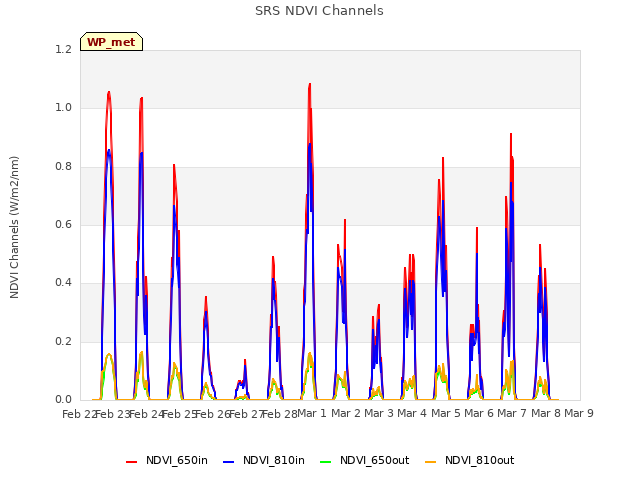The width and height of the screenshot is (640, 480).
Task: Click the Mar 8 x-axis date label
Action: [x=546, y=413]
